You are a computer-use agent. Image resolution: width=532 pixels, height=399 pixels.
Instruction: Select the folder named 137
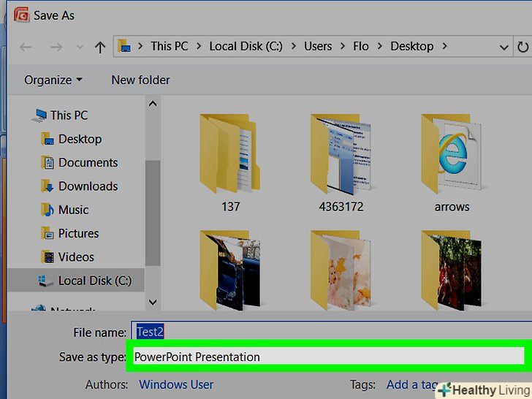[229, 163]
